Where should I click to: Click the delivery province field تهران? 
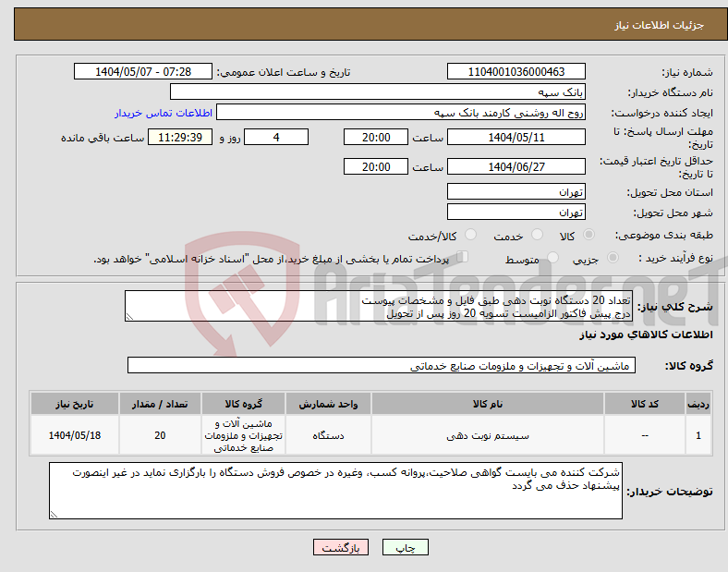[x=516, y=192]
